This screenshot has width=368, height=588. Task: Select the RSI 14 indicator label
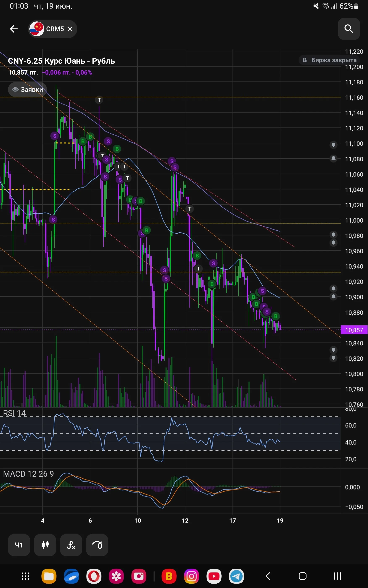click(x=14, y=413)
